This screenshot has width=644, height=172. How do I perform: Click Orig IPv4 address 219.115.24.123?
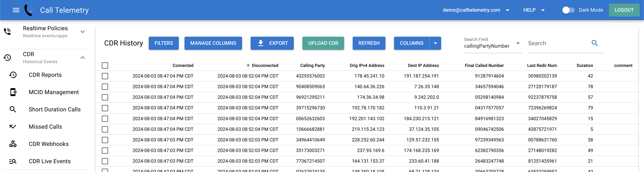click(368, 129)
